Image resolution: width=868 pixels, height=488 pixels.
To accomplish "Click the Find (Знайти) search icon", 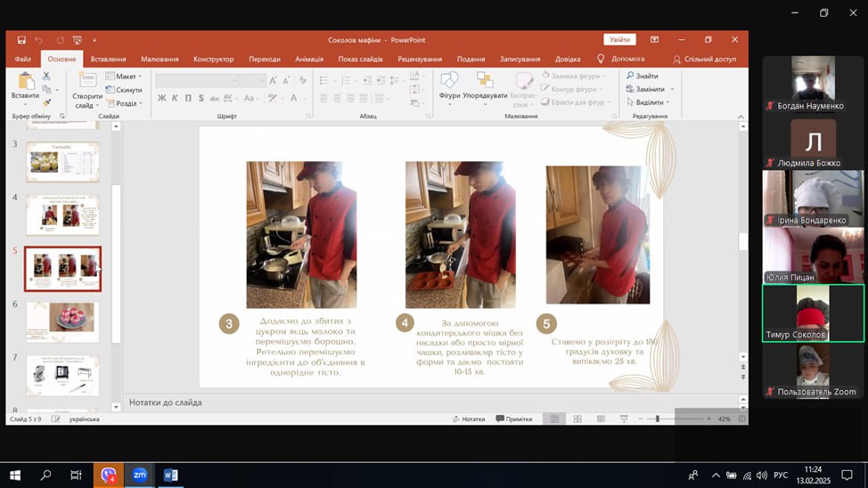I will pyautogui.click(x=642, y=77).
